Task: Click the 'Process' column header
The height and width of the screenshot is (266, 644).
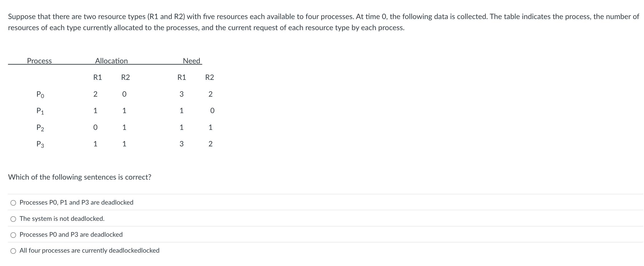Action: pyautogui.click(x=39, y=61)
